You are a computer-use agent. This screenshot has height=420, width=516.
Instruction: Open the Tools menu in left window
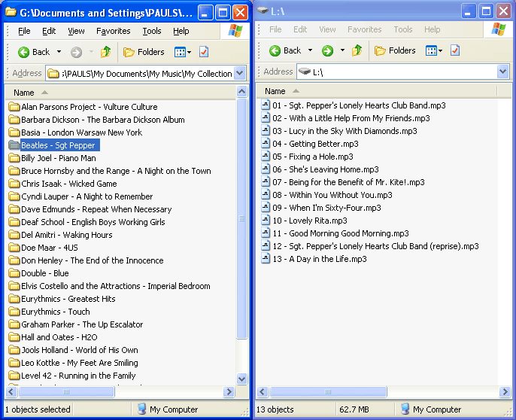click(152, 31)
